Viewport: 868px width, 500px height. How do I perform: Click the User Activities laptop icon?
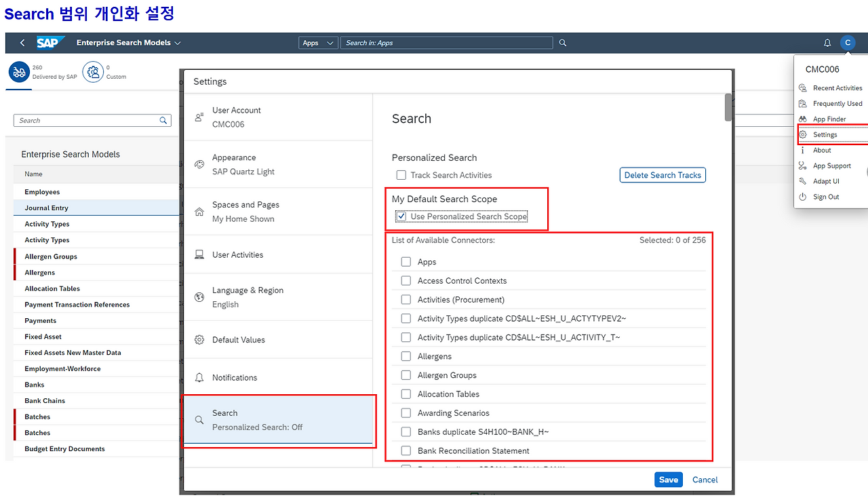199,255
